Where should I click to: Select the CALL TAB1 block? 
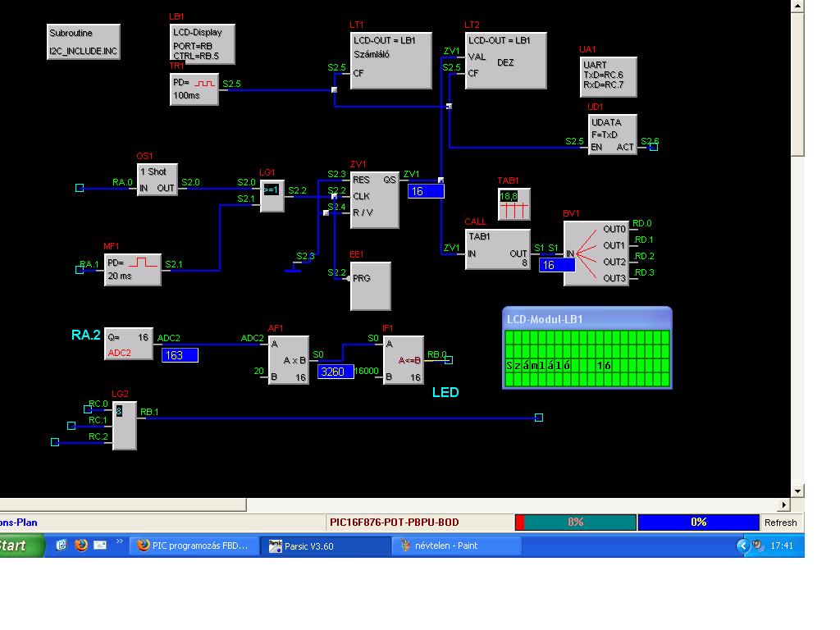coord(498,249)
